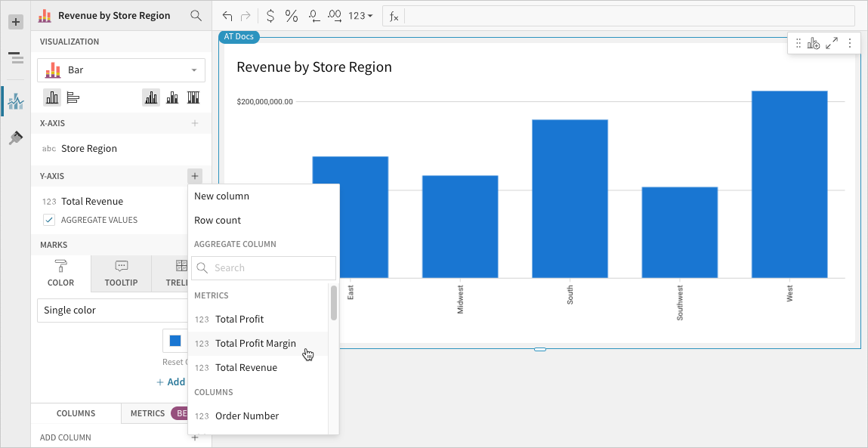868x448 pixels.
Task: Click the + Add link under color
Action: 171,382
